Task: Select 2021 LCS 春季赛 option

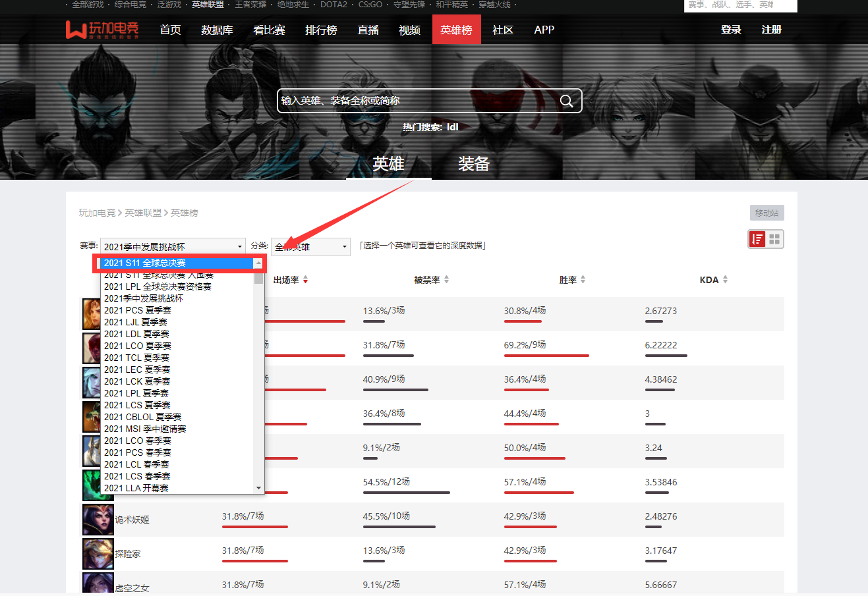Action: click(177, 476)
